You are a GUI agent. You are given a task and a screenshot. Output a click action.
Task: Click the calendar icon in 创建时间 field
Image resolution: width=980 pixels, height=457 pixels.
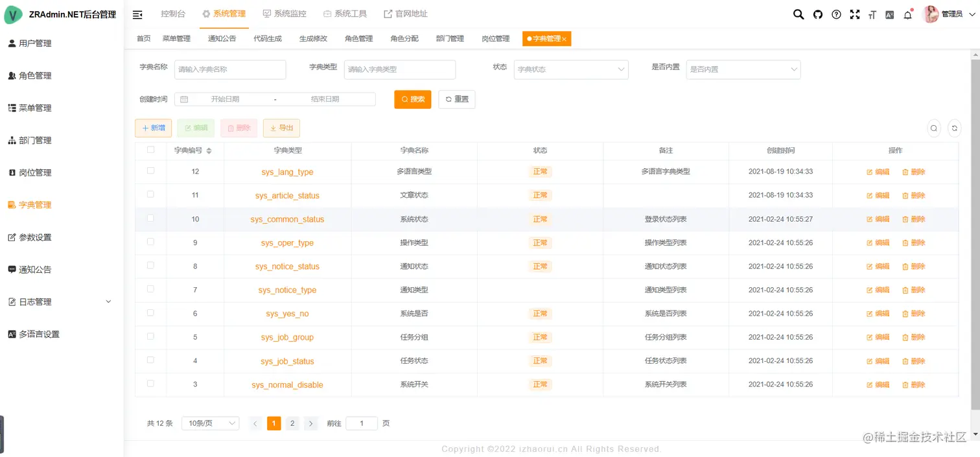coord(184,99)
